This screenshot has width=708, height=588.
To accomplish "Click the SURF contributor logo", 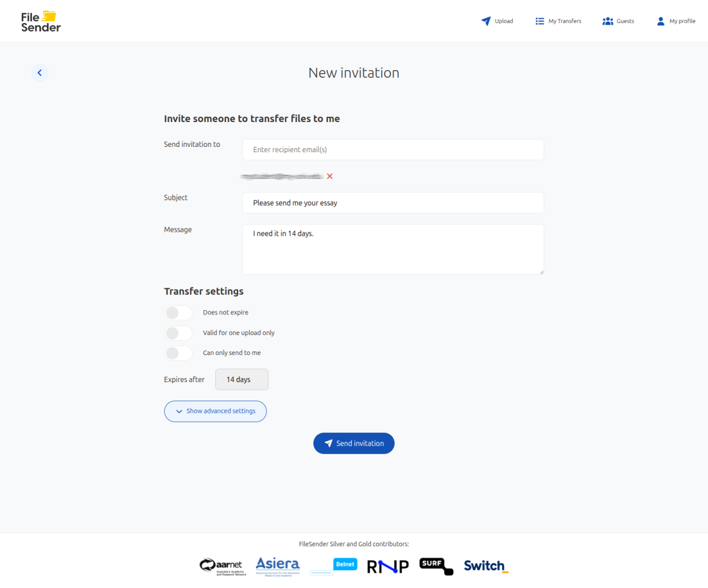I will 436,566.
